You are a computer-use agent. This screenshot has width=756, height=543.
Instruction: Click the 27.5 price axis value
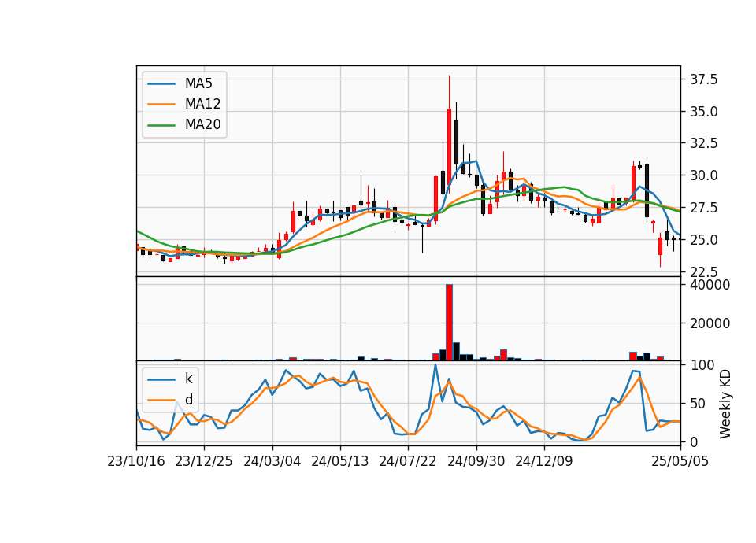click(x=703, y=208)
